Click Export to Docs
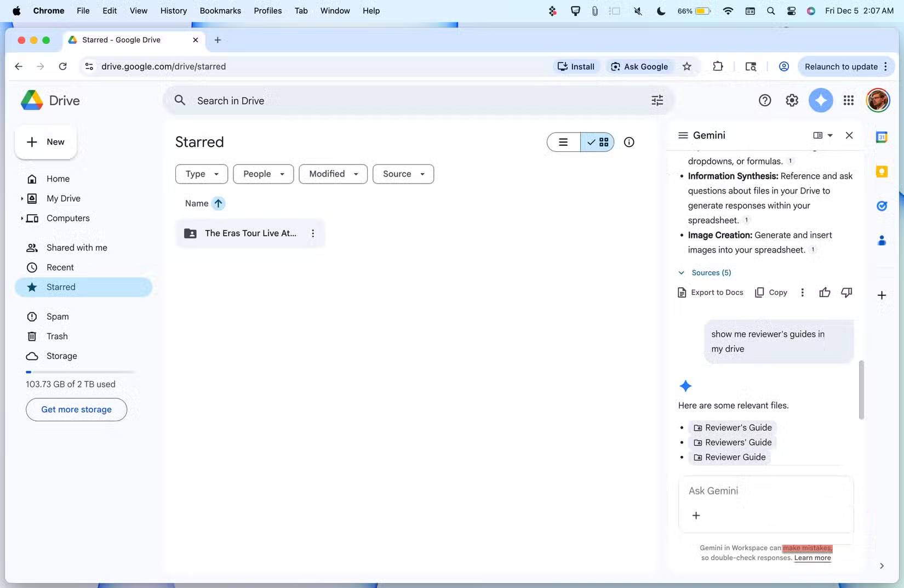The width and height of the screenshot is (904, 588). (x=711, y=293)
